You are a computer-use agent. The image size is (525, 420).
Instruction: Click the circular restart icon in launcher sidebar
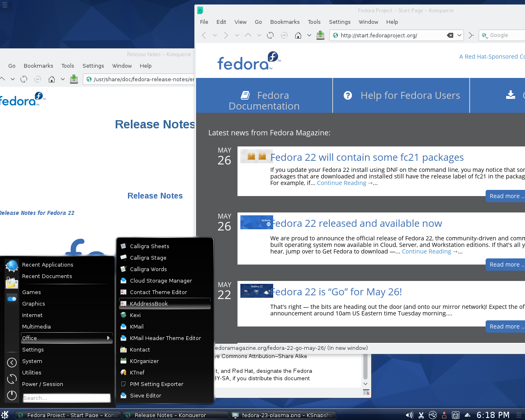[12, 379]
